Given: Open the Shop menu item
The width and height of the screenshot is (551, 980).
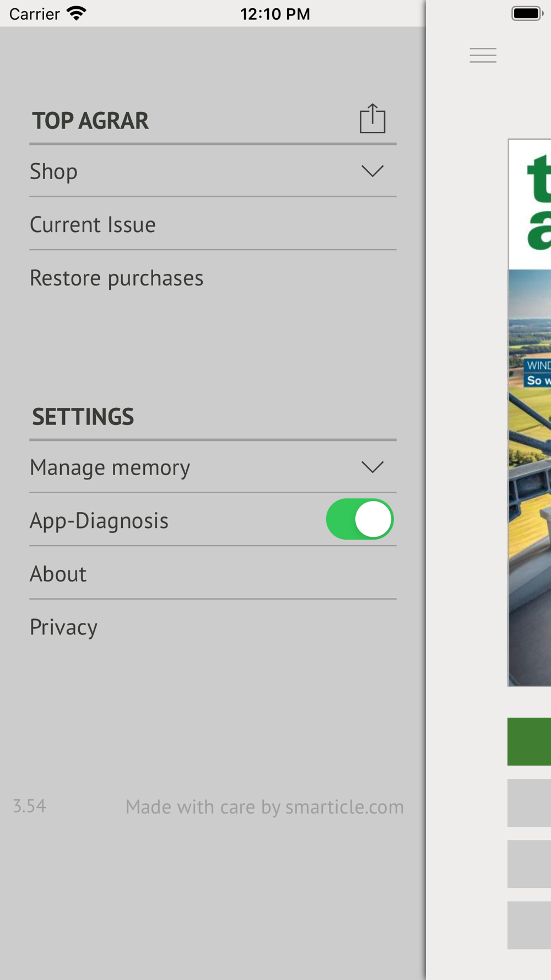Looking at the screenshot, I should [x=213, y=171].
